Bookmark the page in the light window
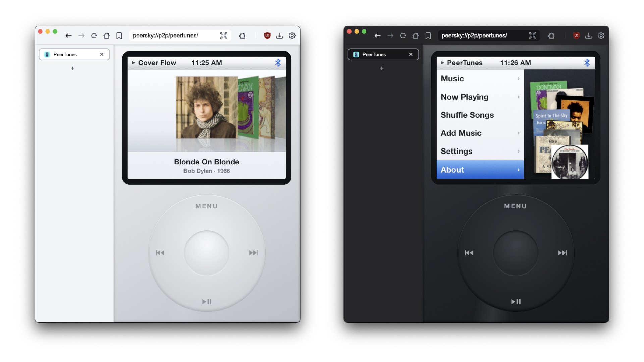The height and width of the screenshot is (362, 644). coord(119,36)
